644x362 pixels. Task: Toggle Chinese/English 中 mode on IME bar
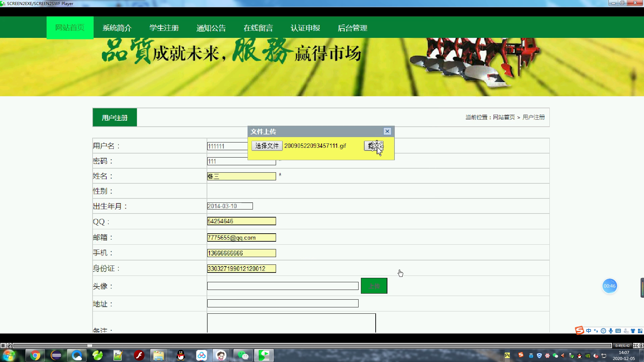[589, 331]
